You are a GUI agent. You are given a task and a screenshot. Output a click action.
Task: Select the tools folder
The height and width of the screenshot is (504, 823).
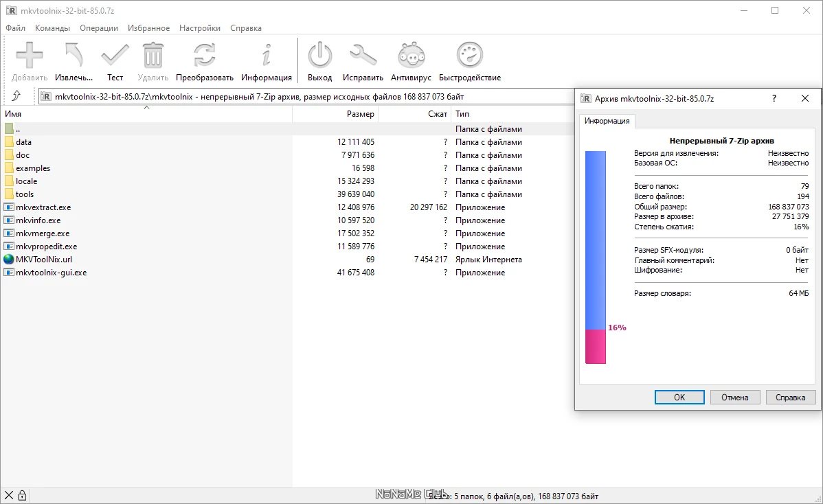pos(25,194)
